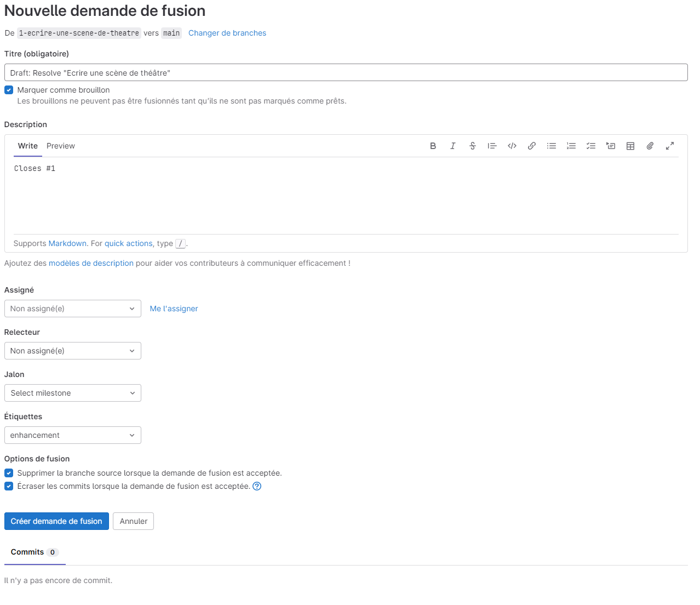
Task: Select the Commits tab
Action: click(35, 552)
